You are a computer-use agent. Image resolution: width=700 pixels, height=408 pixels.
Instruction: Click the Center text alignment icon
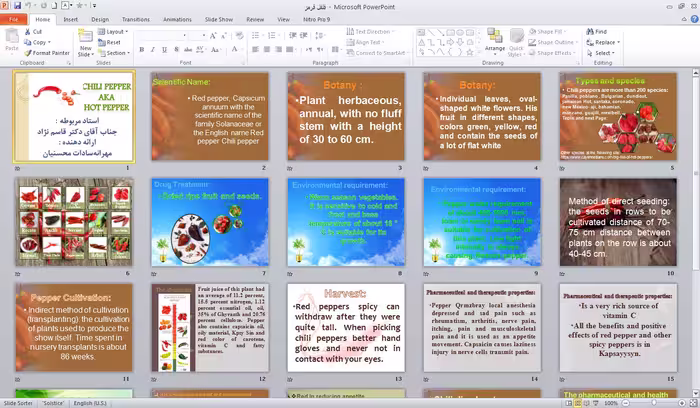click(x=267, y=50)
